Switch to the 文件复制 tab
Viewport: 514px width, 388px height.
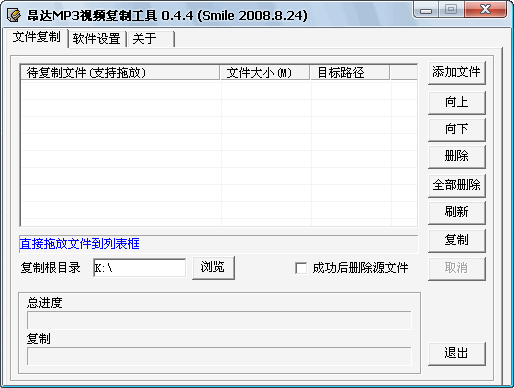pyautogui.click(x=37, y=37)
